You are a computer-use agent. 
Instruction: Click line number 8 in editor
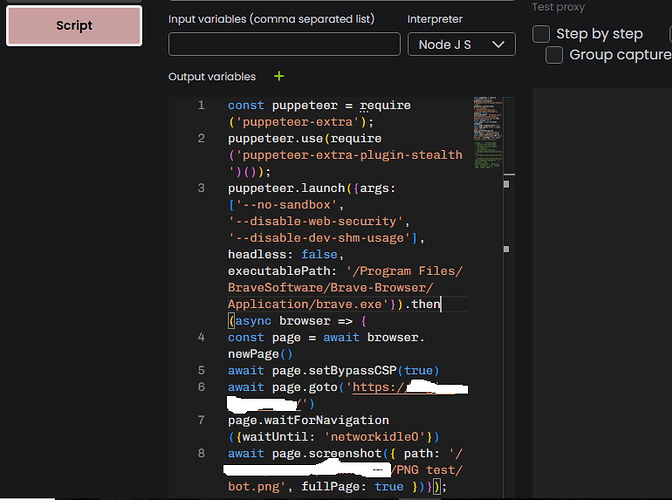(x=201, y=453)
